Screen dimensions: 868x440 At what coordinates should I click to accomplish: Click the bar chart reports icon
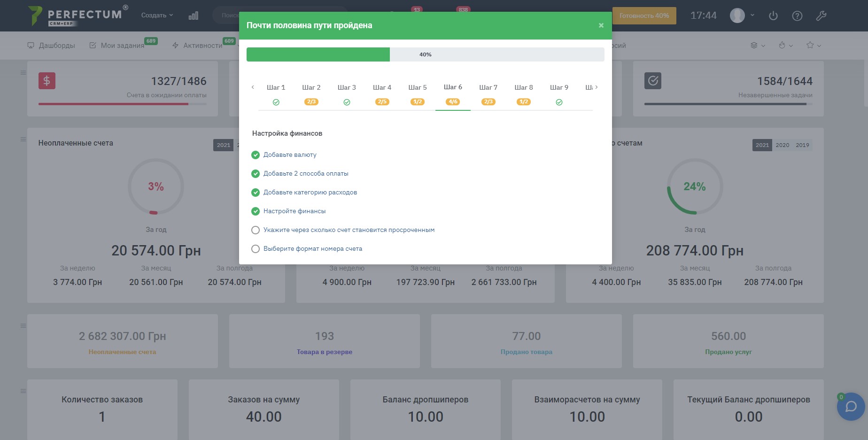point(193,15)
